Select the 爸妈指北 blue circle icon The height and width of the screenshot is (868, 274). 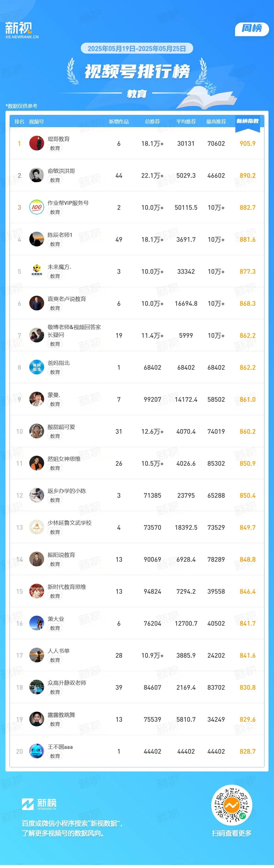pyautogui.click(x=36, y=367)
